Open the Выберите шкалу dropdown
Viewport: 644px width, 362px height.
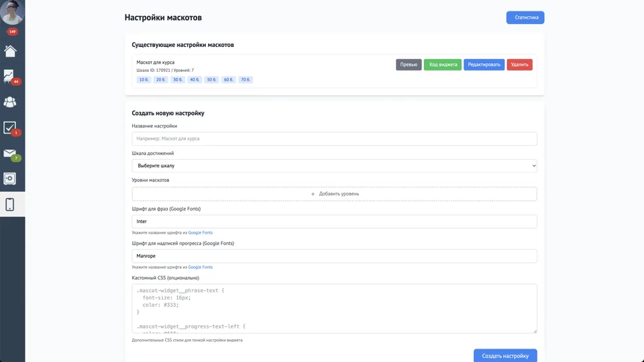coord(334,166)
